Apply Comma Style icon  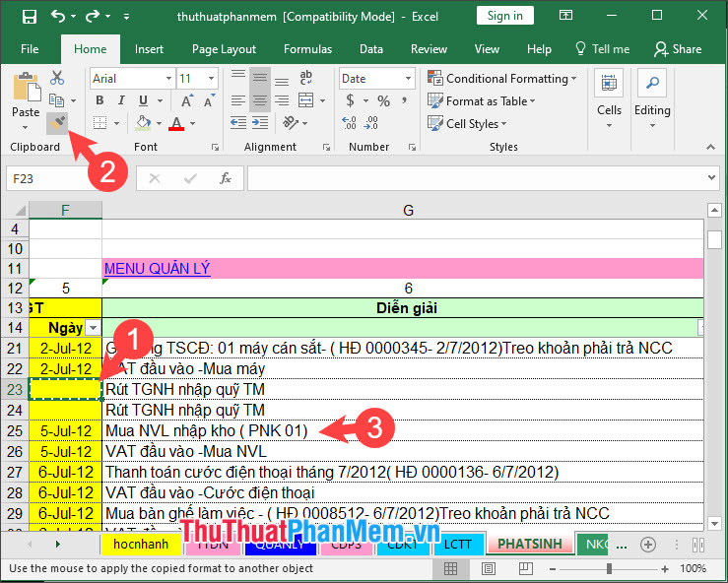point(405,100)
